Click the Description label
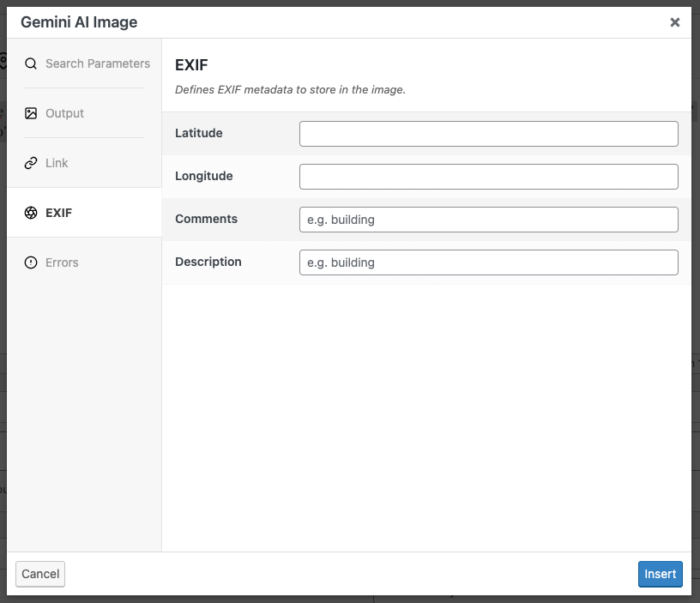 208,262
